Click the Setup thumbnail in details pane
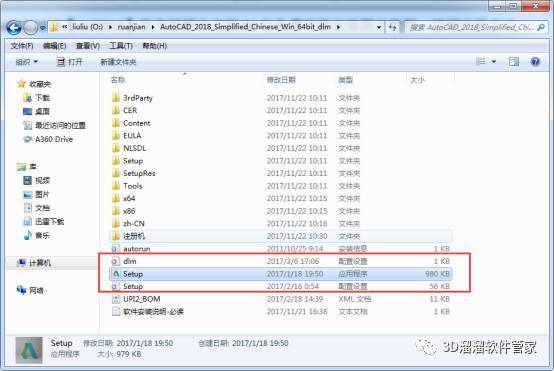Image resolution: width=554 pixels, height=371 pixels. click(29, 351)
